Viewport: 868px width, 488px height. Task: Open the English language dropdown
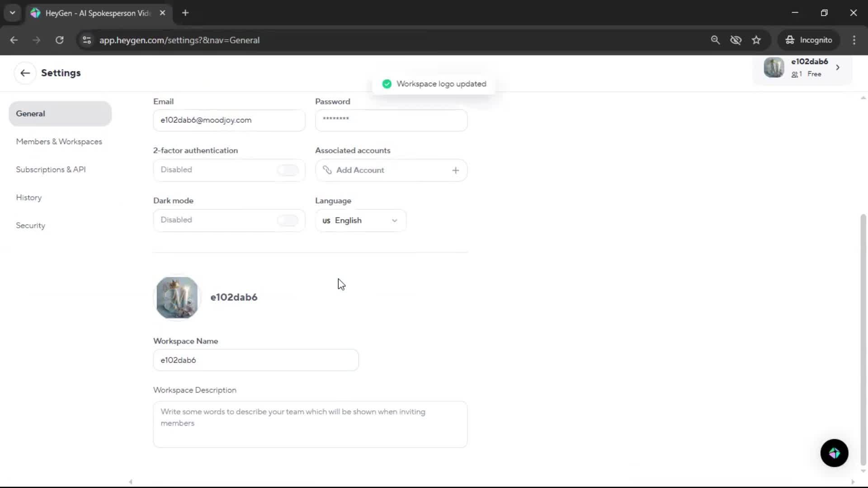[360, 221]
